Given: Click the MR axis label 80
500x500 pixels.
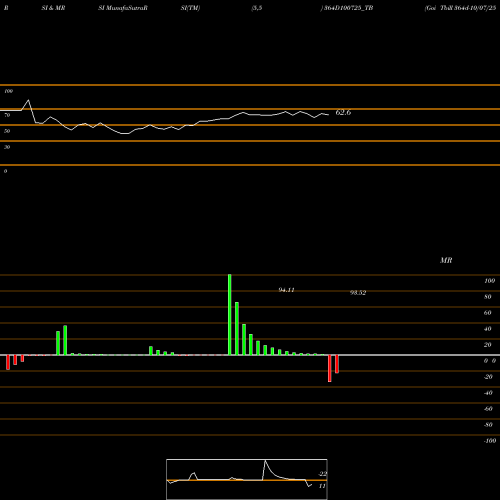Looking at the screenshot, I should (488, 297).
